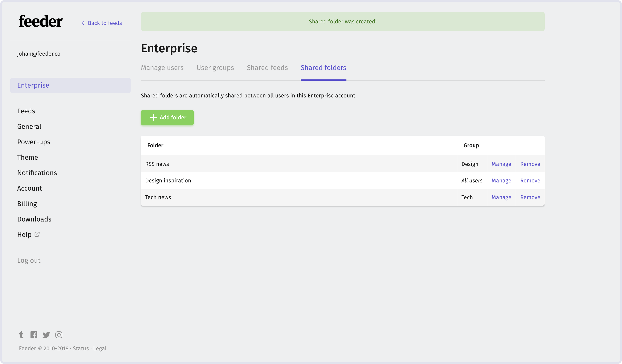Click the feeder logo
Screen dimensions: 622x364
tap(40, 21)
